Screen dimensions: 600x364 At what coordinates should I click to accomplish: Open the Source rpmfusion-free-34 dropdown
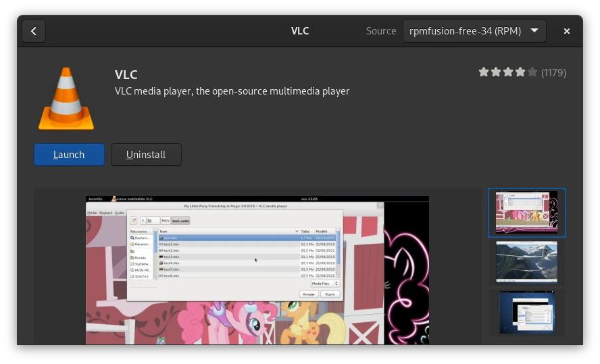474,31
